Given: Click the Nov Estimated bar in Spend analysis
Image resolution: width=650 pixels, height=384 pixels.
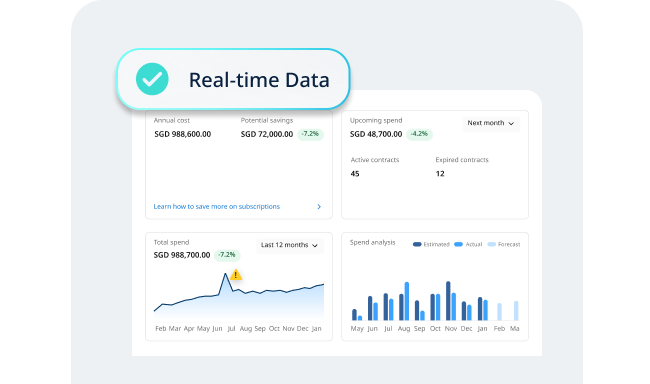Looking at the screenshot, I should tap(448, 301).
